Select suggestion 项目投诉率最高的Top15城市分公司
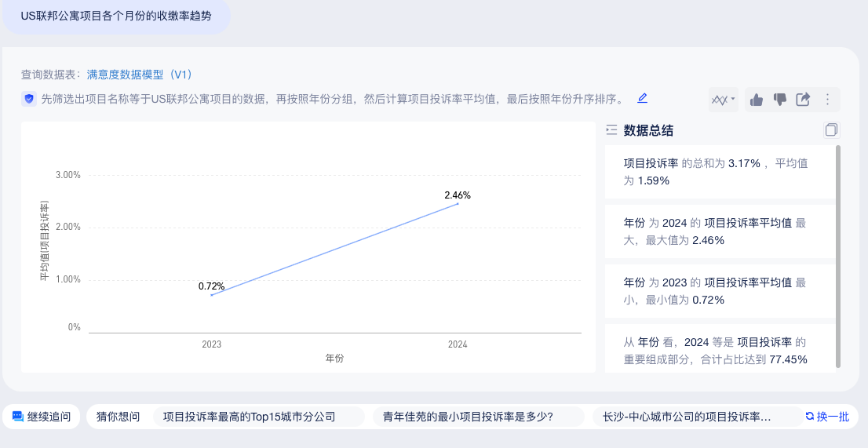Viewport: 868px width, 448px height. [258, 417]
